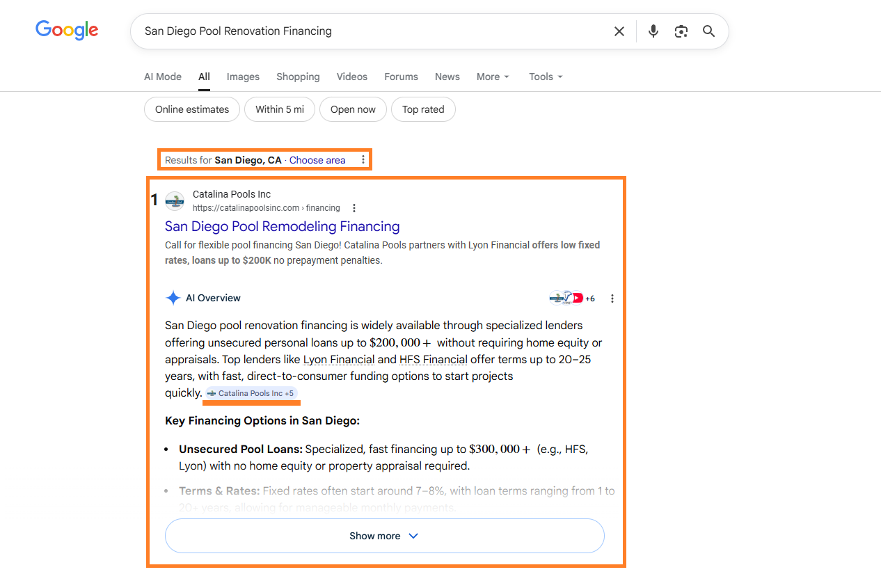Click the Key Financing Options heading text
Screen dimensions: 881x588
(262, 421)
